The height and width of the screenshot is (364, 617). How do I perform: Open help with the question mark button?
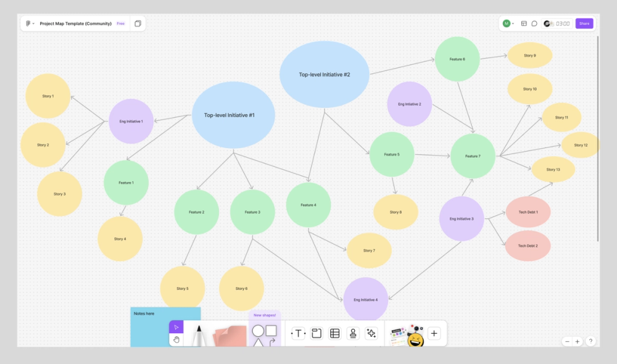pyautogui.click(x=590, y=341)
